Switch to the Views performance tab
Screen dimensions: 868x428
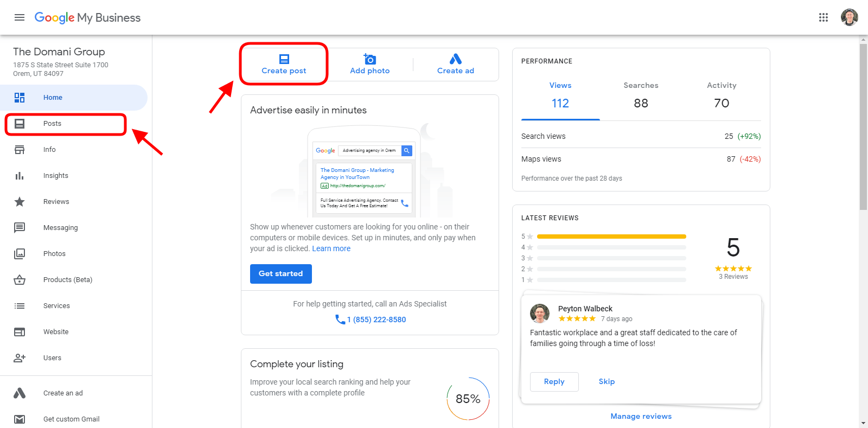coord(560,95)
